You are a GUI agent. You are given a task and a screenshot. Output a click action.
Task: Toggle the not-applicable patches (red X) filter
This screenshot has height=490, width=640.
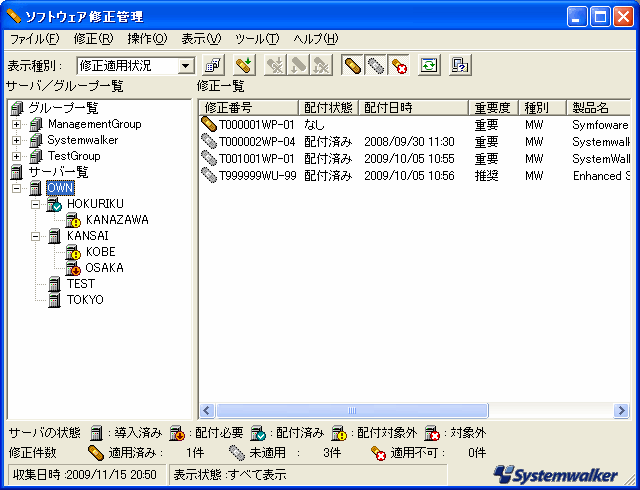[x=398, y=65]
